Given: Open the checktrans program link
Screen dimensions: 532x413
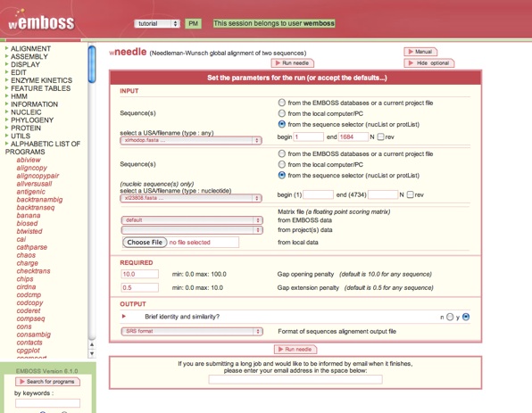Looking at the screenshot, I should [x=33, y=271].
